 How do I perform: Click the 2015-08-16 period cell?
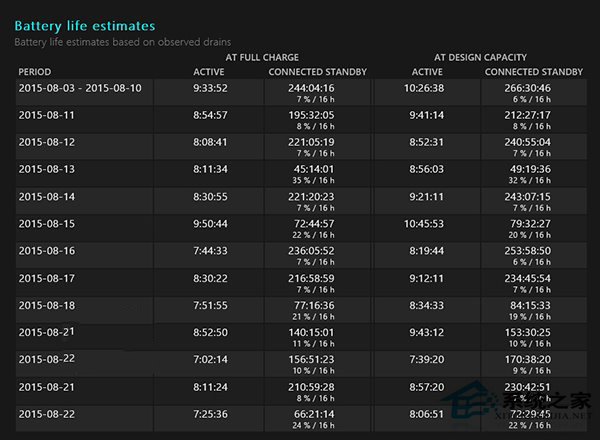tap(47, 250)
